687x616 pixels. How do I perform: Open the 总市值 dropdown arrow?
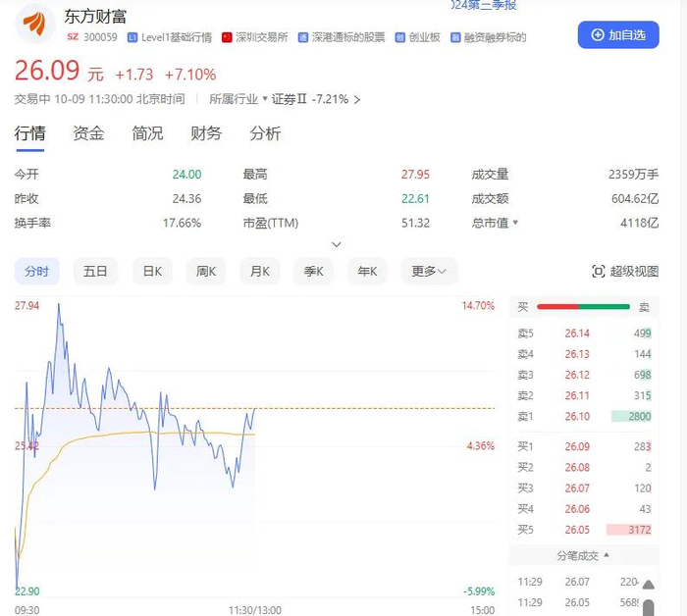click(x=515, y=223)
